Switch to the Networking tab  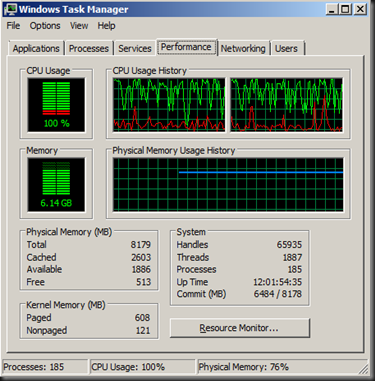(243, 48)
